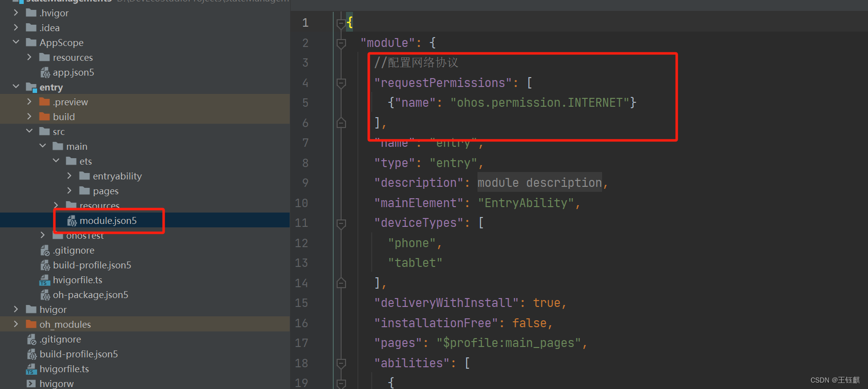Click the module description value
The width and height of the screenshot is (868, 389).
pyautogui.click(x=539, y=182)
